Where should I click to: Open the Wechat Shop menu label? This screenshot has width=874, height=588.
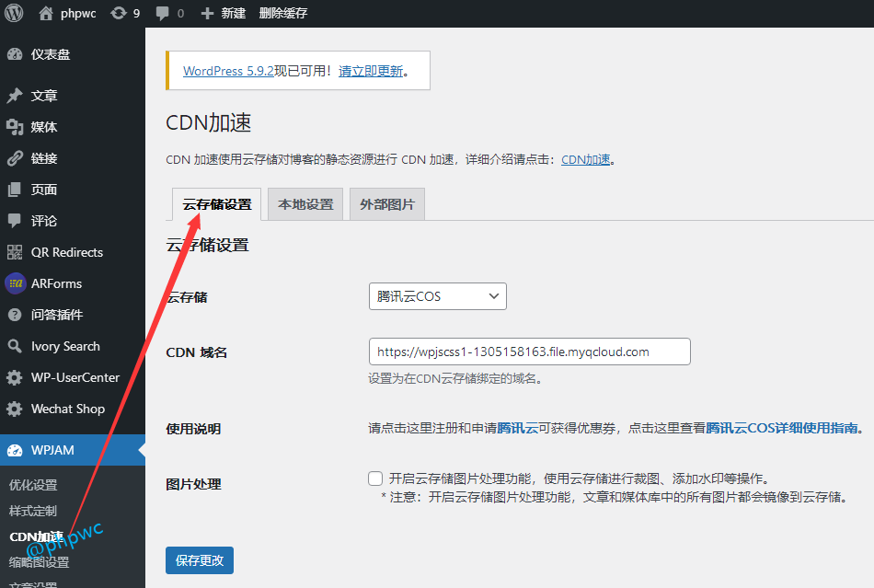68,409
